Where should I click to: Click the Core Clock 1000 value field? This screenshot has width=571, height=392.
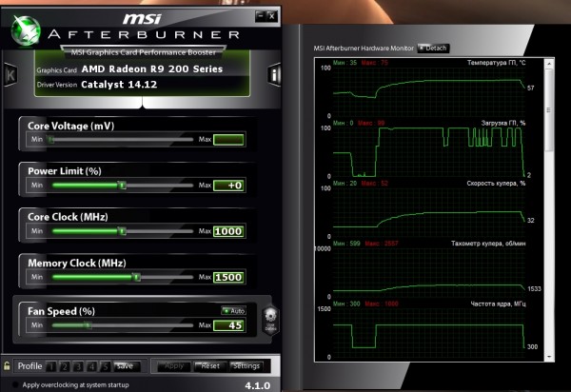pos(228,231)
